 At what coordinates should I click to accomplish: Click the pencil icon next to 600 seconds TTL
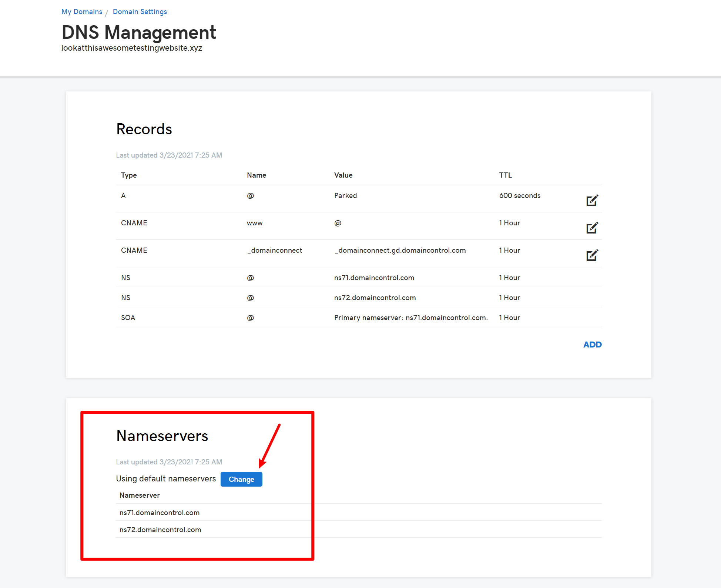coord(592,200)
